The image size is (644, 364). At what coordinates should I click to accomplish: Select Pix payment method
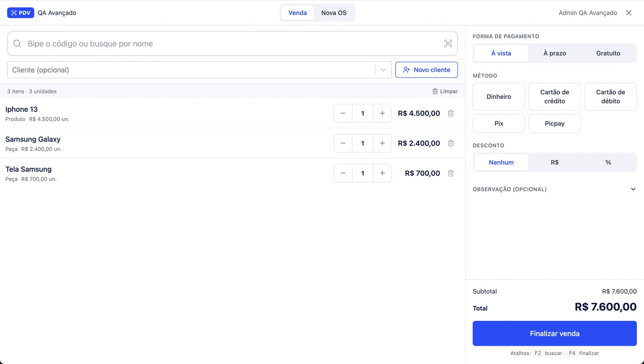click(499, 123)
